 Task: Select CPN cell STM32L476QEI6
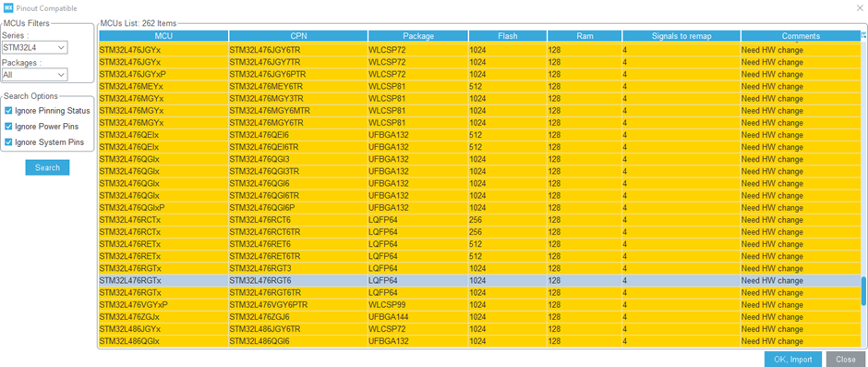click(298, 135)
